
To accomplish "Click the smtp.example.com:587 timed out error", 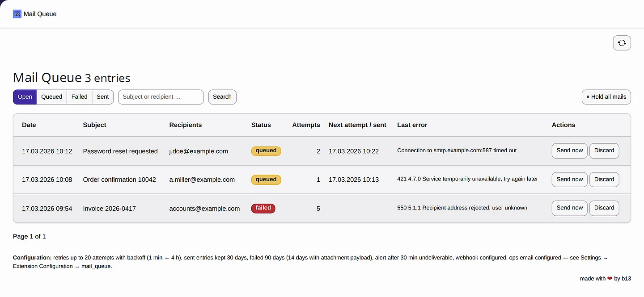I will click(x=457, y=151).
